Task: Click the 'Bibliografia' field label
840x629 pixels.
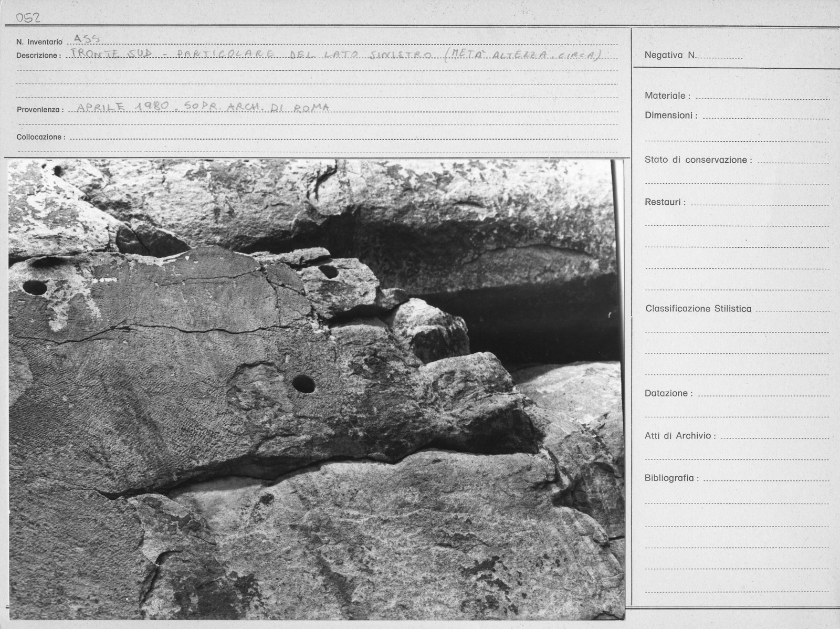Action: (671, 479)
